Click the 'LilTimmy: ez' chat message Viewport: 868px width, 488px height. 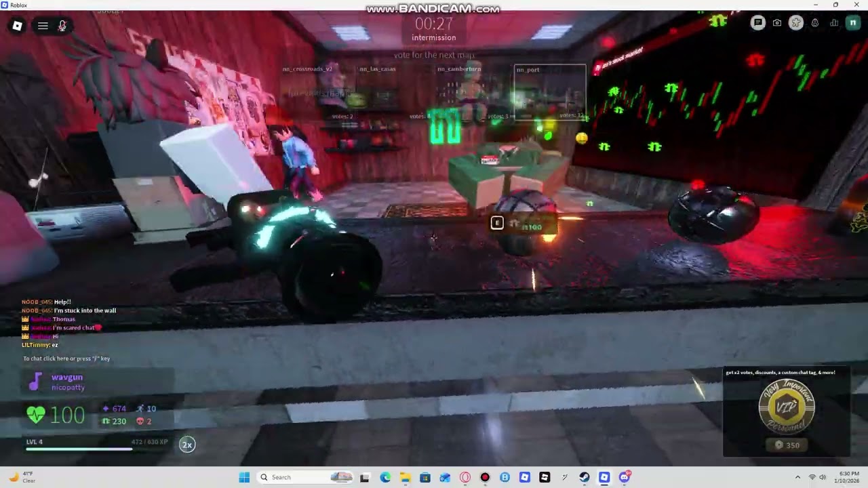coord(40,345)
